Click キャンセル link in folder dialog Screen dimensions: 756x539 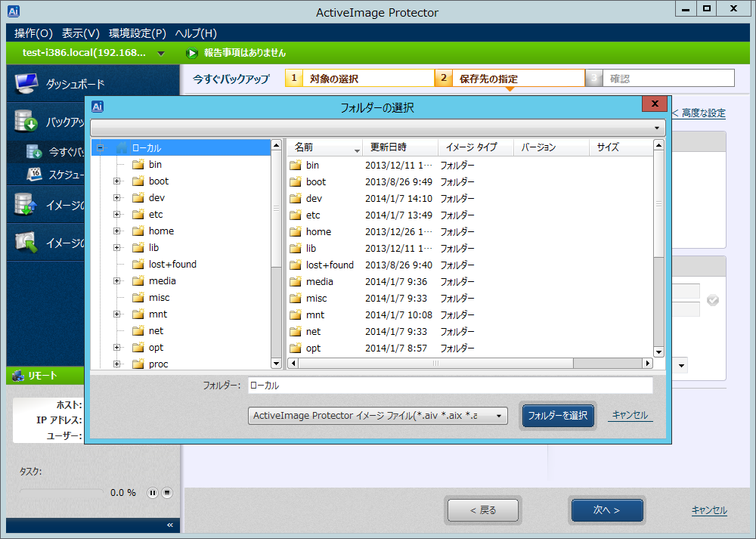tap(631, 415)
